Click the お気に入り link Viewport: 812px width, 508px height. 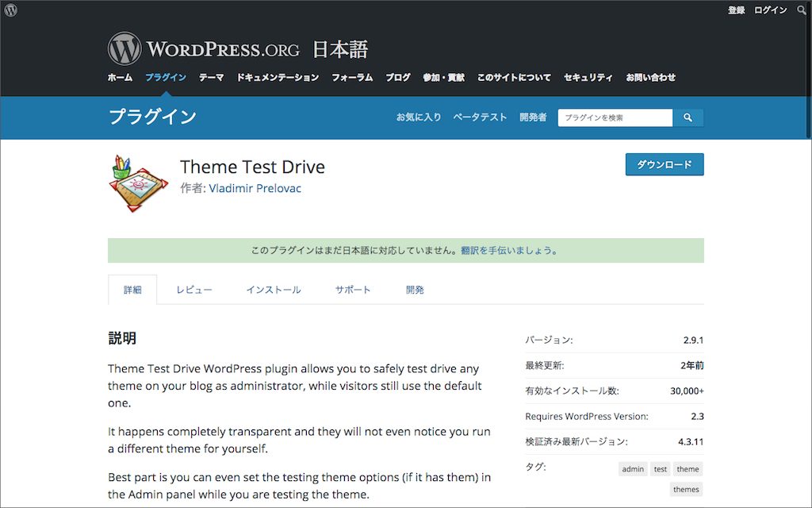[419, 117]
